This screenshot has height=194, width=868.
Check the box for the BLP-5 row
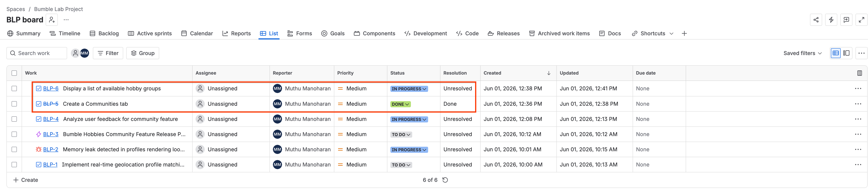[14, 104]
